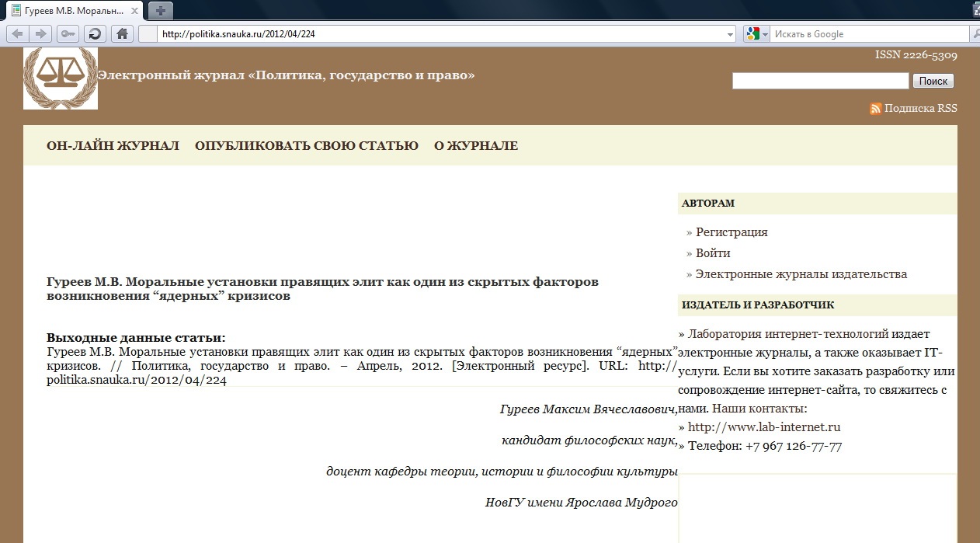Click the ISSN 2226-5309 text
The width and height of the screenshot is (980, 543).
(916, 56)
